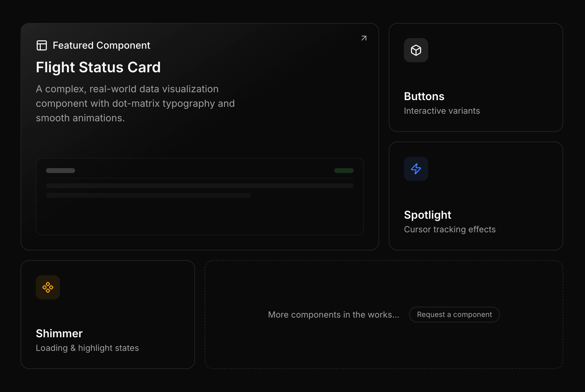This screenshot has height=392, width=585.
Task: Click the arrow icon on Featured card
Action: (364, 38)
